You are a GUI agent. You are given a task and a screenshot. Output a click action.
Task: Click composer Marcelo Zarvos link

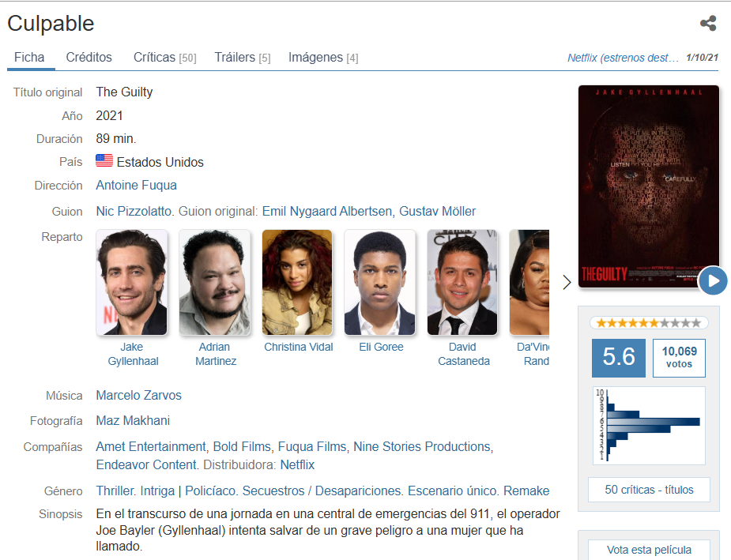tap(138, 396)
